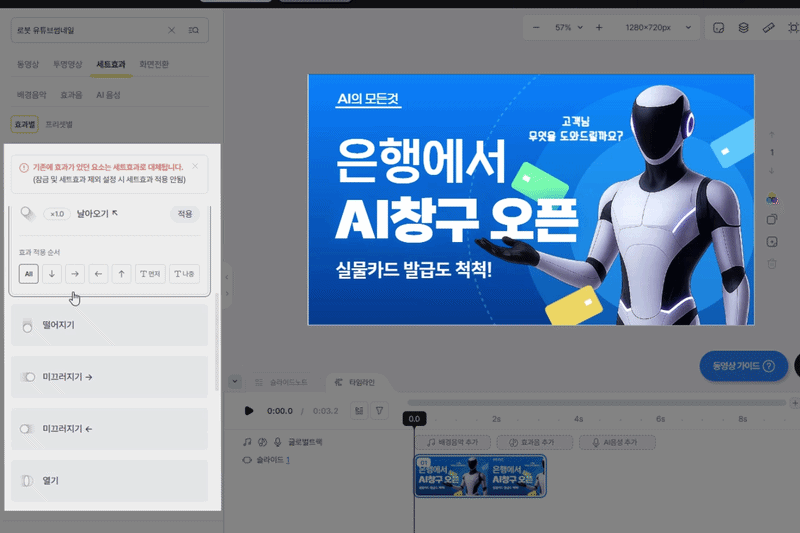Click the crop frame icon at top right
The height and width of the screenshot is (533, 800).
(793, 28)
